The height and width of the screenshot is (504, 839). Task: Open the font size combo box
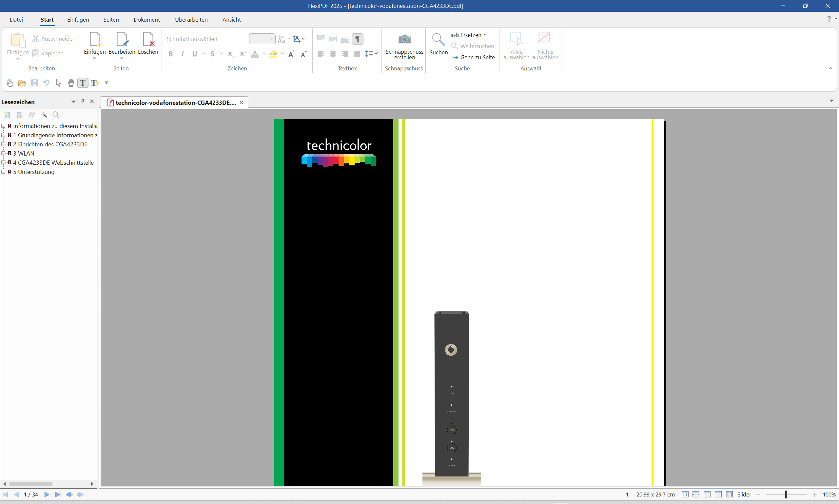tap(262, 39)
